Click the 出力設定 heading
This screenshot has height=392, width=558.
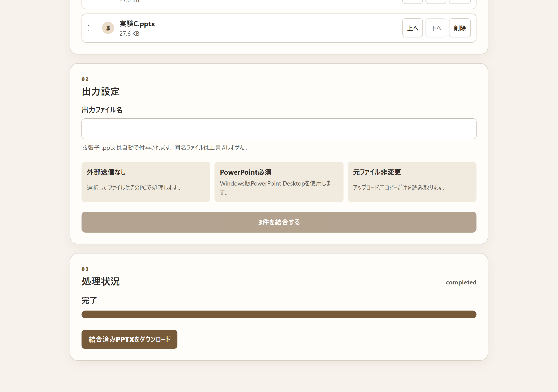(x=101, y=91)
